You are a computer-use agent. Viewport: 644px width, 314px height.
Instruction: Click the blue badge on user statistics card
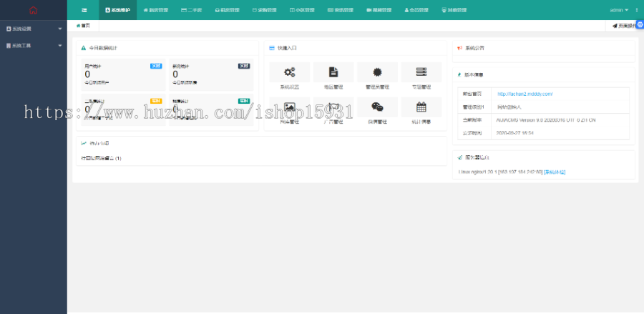click(x=156, y=66)
